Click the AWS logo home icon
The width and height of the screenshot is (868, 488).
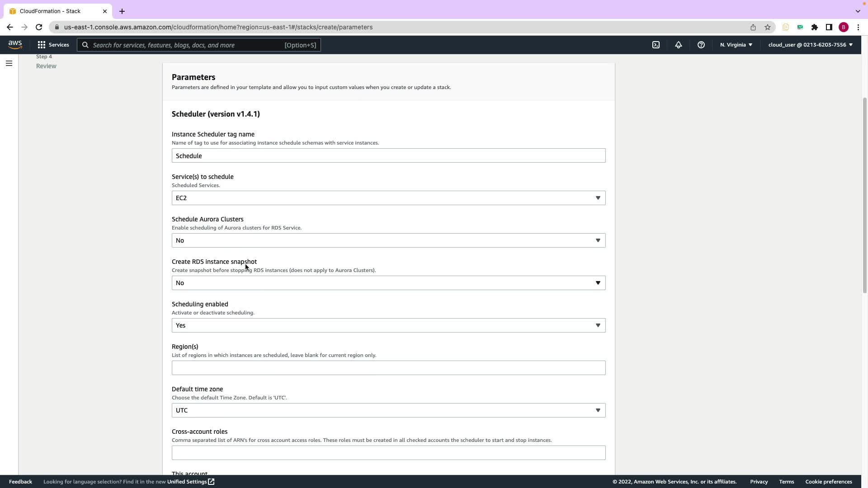[x=15, y=45]
